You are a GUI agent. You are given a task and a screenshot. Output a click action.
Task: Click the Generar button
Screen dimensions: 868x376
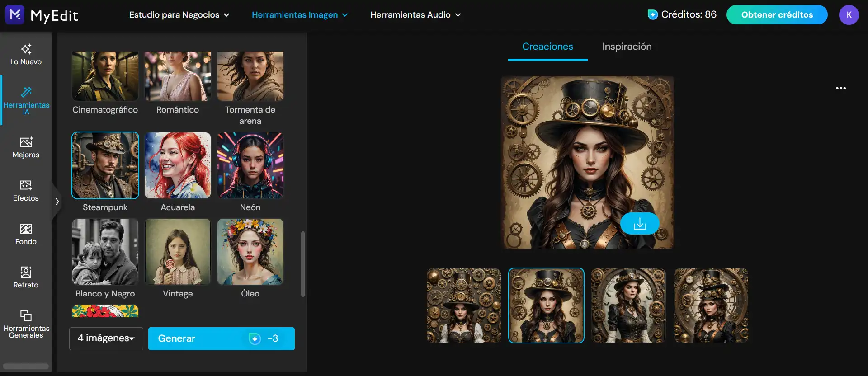coord(221,338)
